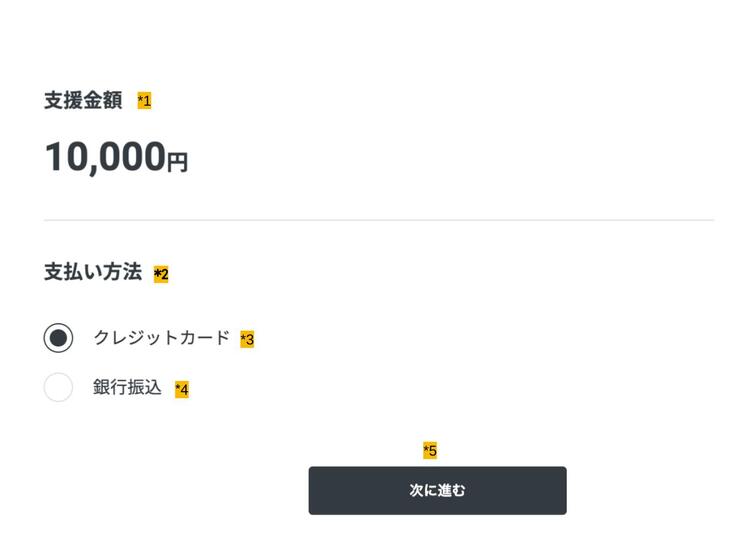Click the 支援金額 heading
Image resolution: width=736 pixels, height=552 pixels.
[83, 101]
